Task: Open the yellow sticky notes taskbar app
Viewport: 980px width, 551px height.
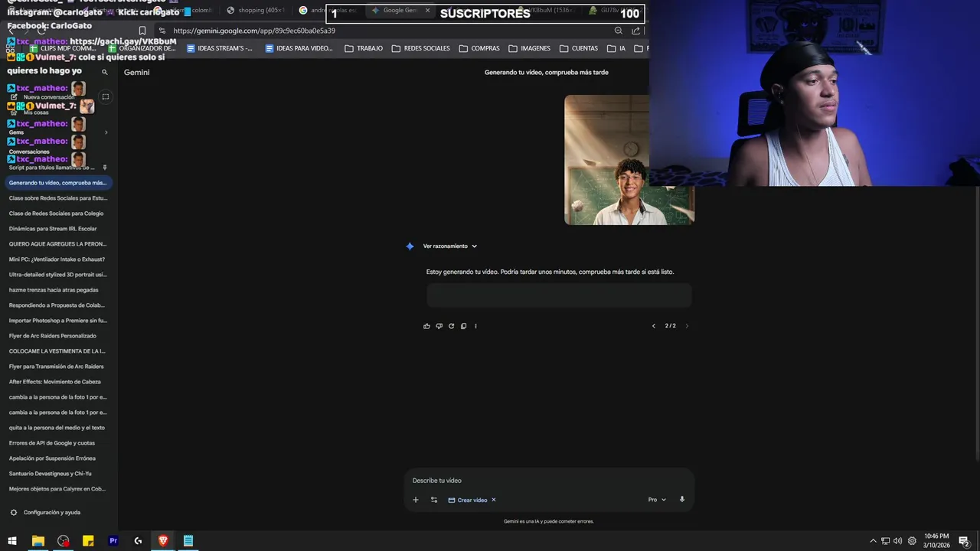Action: coord(88,541)
